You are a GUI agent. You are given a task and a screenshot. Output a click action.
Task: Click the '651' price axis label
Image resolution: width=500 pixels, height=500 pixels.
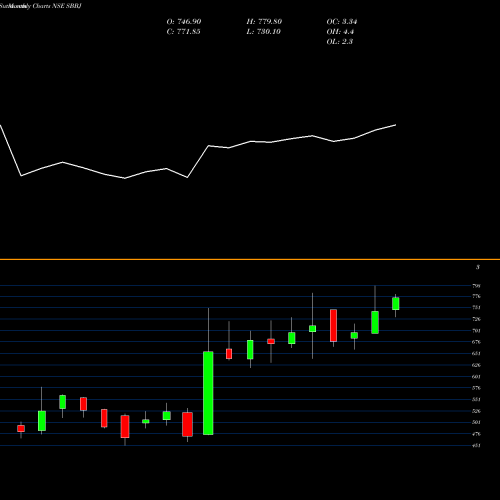pos(476,353)
